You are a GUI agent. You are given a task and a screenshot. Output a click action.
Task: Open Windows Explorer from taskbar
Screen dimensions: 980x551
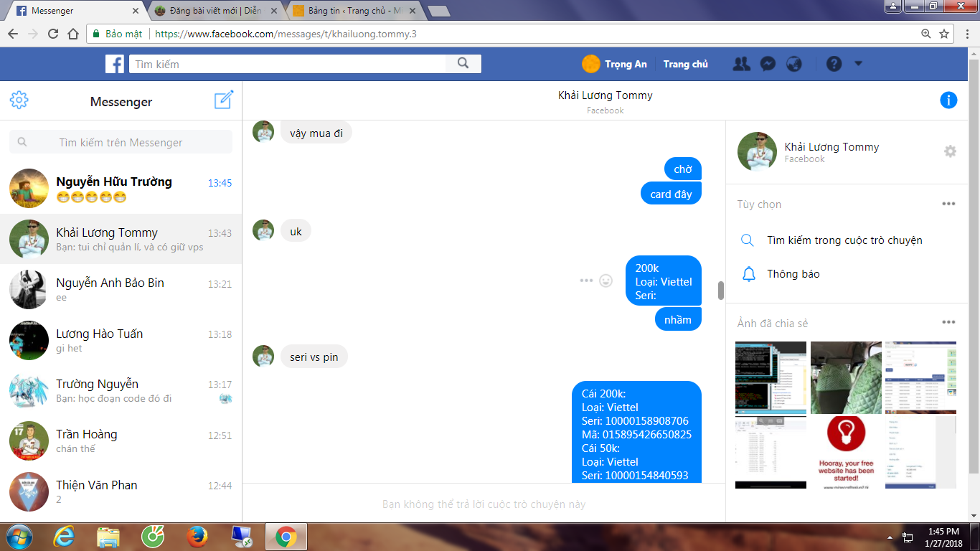tap(108, 537)
